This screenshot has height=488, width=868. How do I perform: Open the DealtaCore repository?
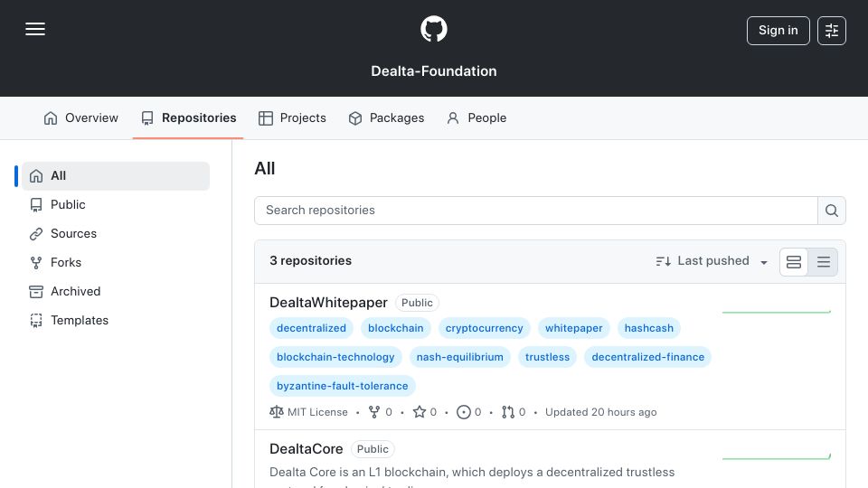[307, 449]
